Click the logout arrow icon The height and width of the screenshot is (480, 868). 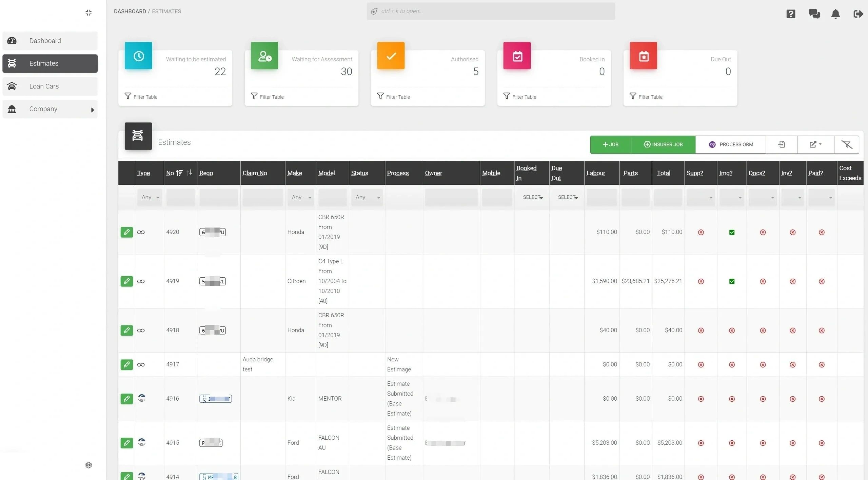pos(858,14)
